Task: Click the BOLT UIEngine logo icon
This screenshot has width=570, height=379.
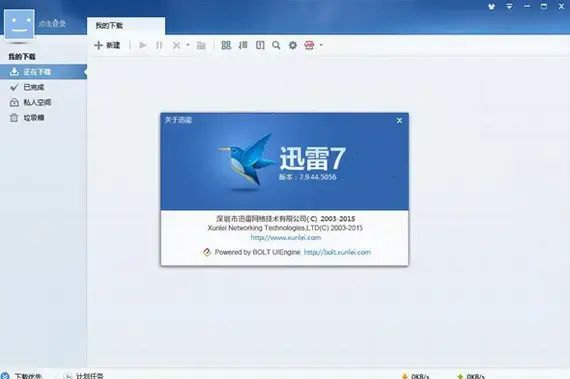Action: [207, 252]
